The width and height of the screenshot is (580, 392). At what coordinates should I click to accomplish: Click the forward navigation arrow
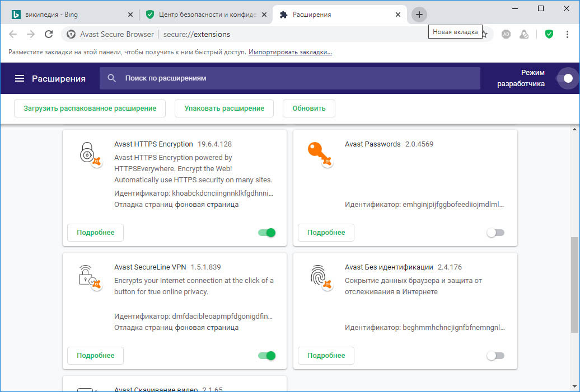pos(31,34)
